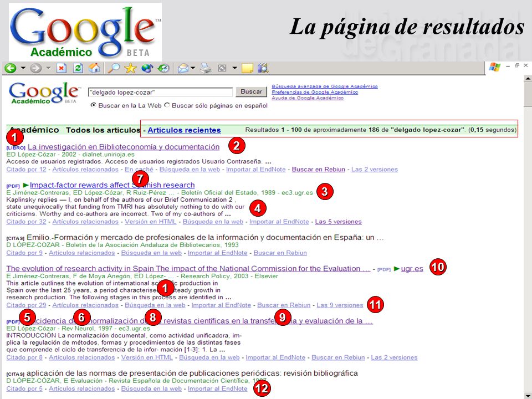Click 'Las 9 versiones' link

pyautogui.click(x=340, y=305)
